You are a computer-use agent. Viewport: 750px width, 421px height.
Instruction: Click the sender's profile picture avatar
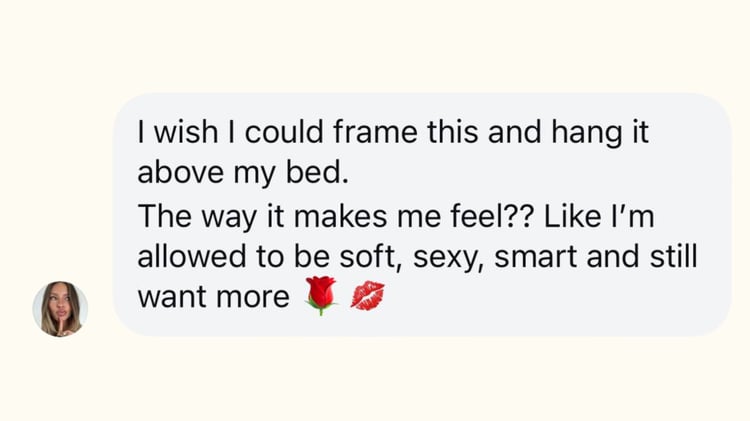tap(60, 309)
